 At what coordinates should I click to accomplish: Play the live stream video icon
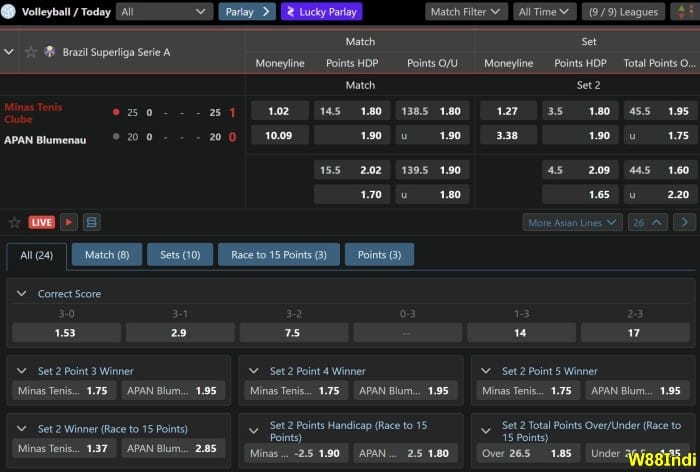pyautogui.click(x=69, y=222)
